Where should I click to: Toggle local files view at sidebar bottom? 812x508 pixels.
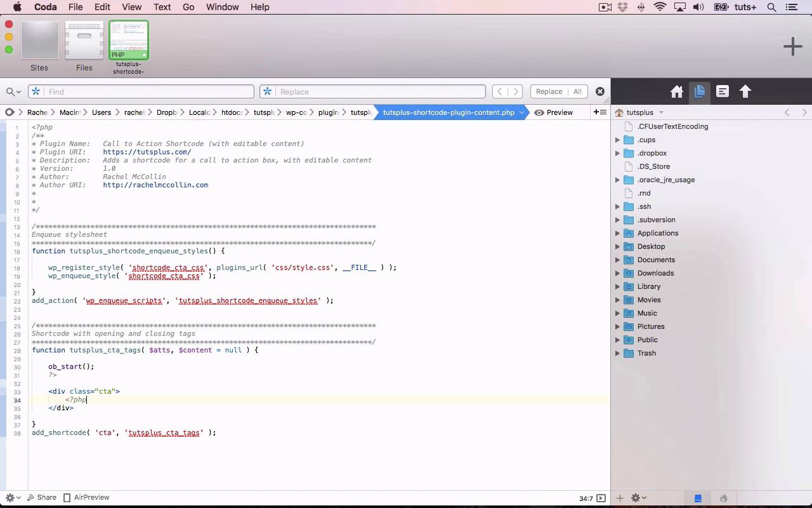click(698, 498)
